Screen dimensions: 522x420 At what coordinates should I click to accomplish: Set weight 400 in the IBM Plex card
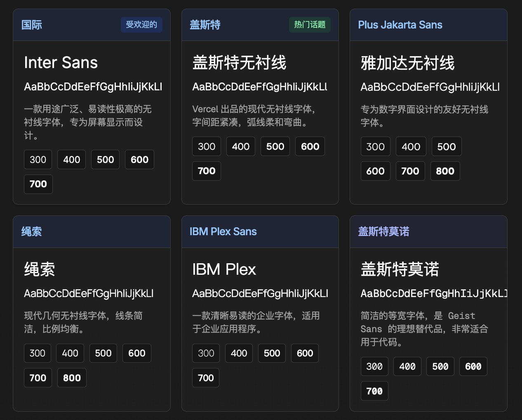click(x=239, y=353)
